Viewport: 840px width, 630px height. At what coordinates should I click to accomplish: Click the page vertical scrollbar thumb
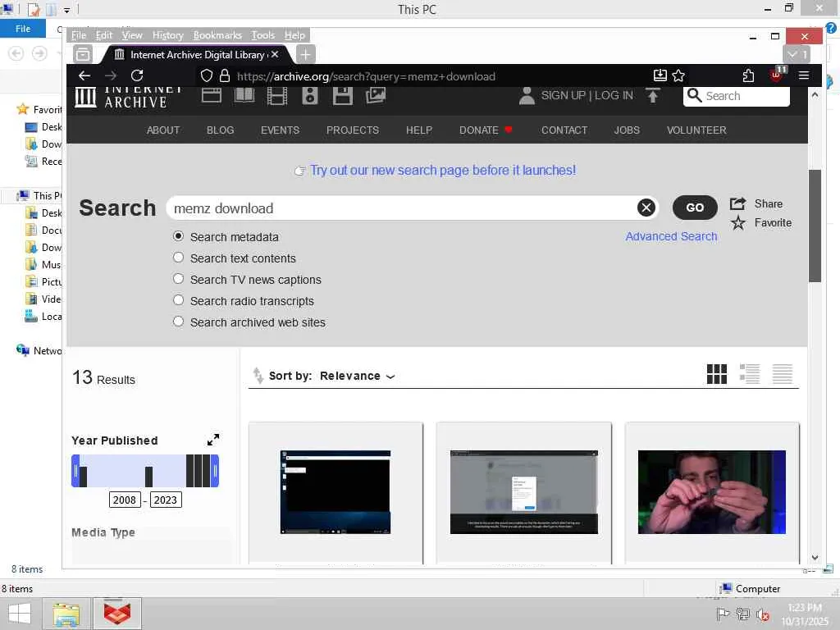click(815, 226)
